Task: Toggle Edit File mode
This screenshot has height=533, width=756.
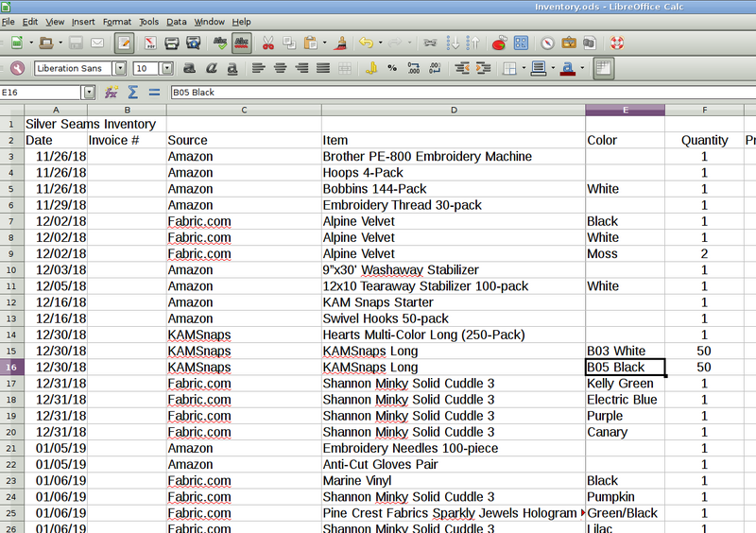Action: point(124,43)
